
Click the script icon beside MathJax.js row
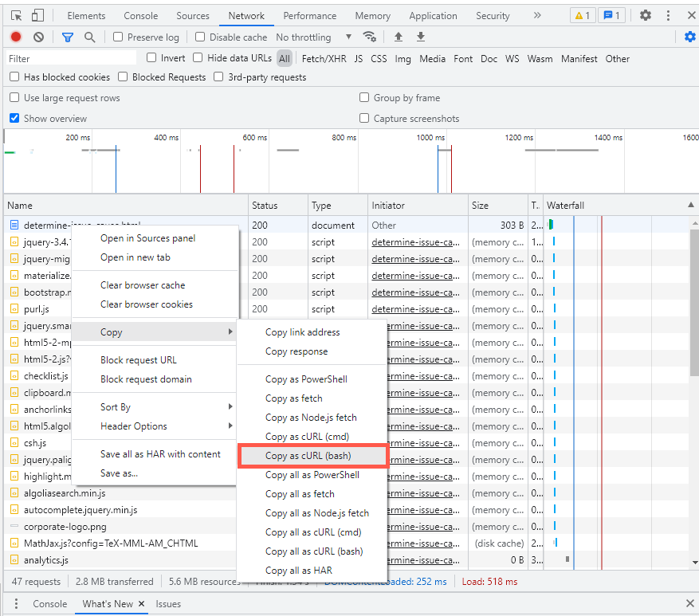pos(14,543)
